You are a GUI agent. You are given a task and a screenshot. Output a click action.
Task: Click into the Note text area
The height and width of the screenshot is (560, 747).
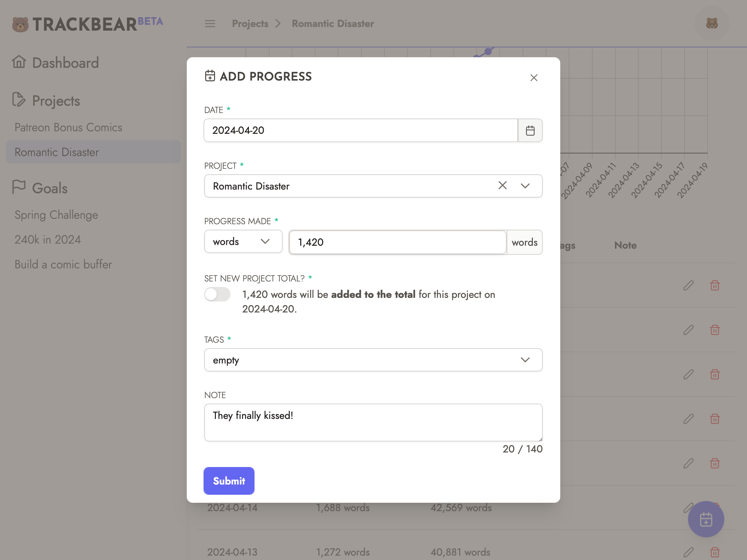point(373,423)
